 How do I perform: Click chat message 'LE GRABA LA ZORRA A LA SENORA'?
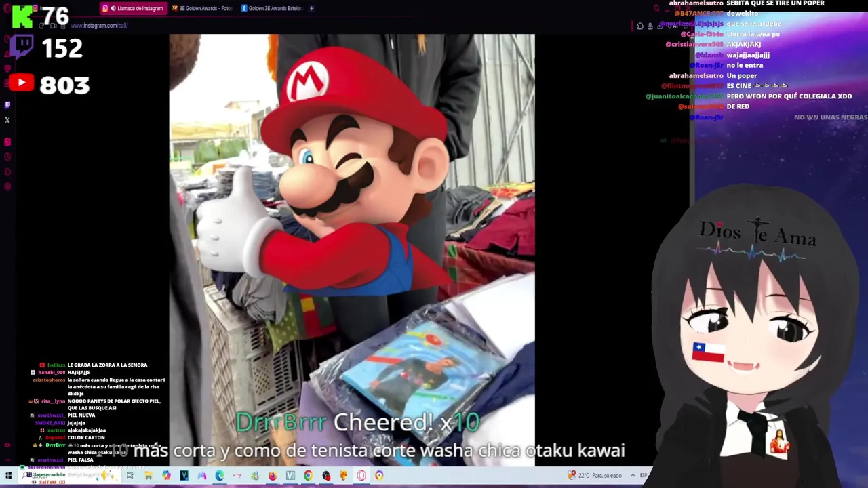pos(107,365)
